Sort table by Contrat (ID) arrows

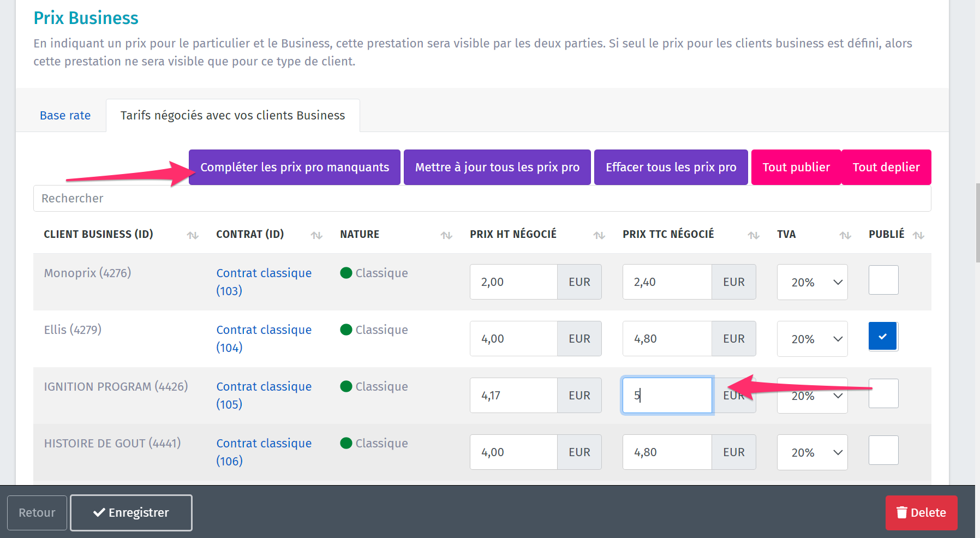pos(316,235)
